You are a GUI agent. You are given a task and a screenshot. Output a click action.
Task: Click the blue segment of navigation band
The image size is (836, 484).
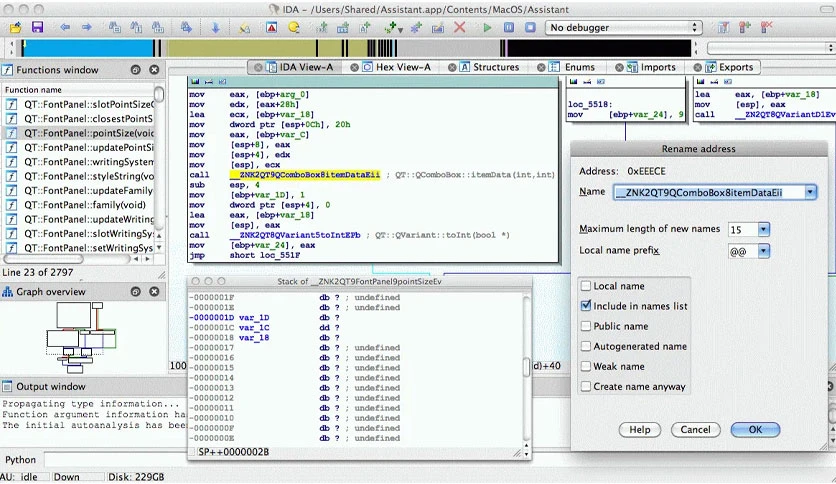89,49
